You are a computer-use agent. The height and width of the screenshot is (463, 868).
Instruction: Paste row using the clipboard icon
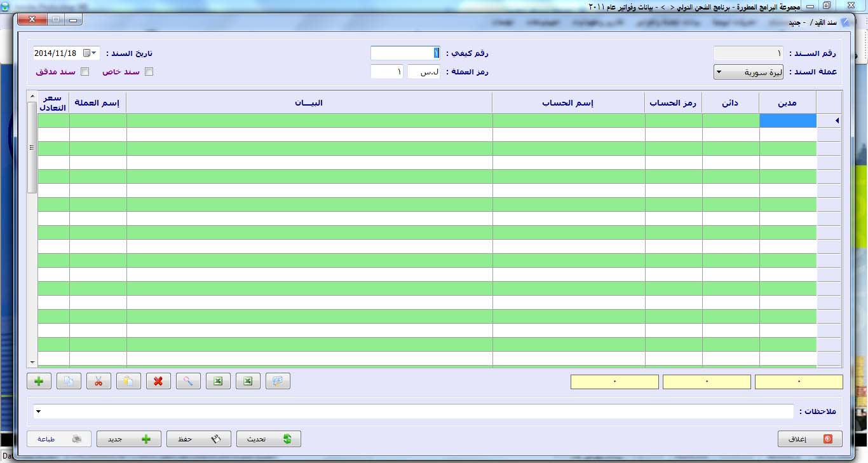pyautogui.click(x=128, y=381)
